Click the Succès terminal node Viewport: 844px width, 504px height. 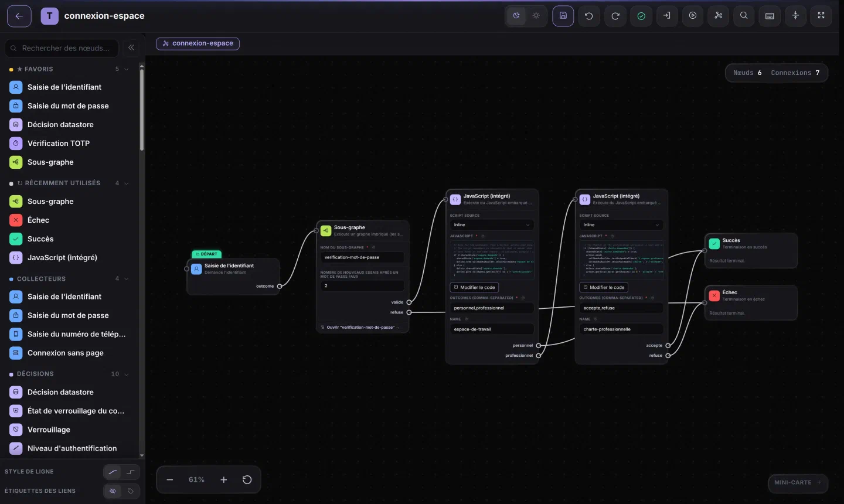click(x=751, y=250)
